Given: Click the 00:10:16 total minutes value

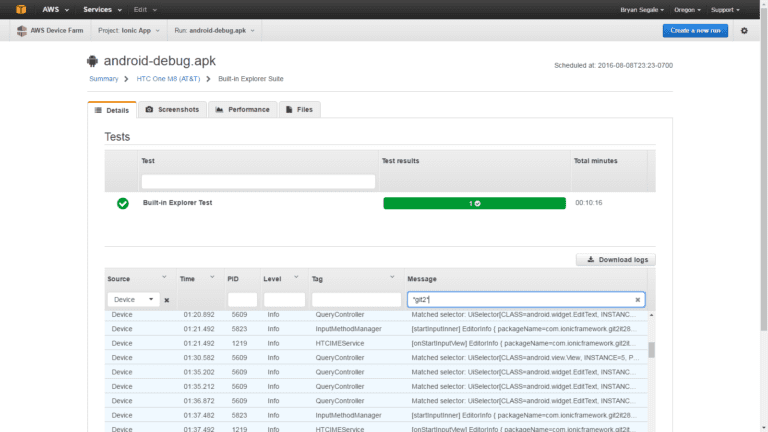Looking at the screenshot, I should [x=589, y=203].
